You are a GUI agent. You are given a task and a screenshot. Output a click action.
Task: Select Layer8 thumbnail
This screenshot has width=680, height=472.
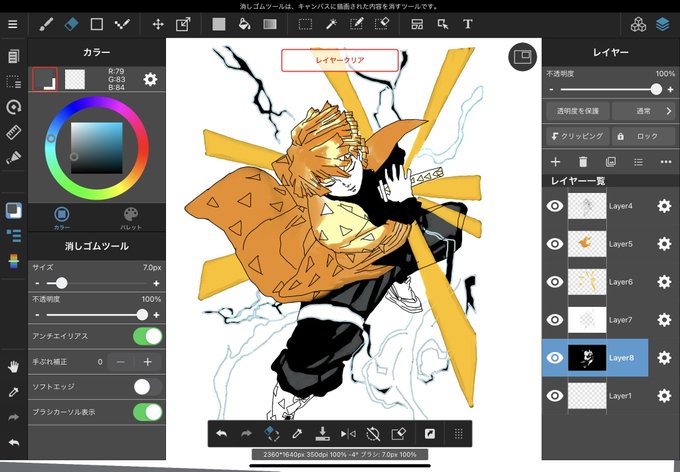pyautogui.click(x=587, y=357)
